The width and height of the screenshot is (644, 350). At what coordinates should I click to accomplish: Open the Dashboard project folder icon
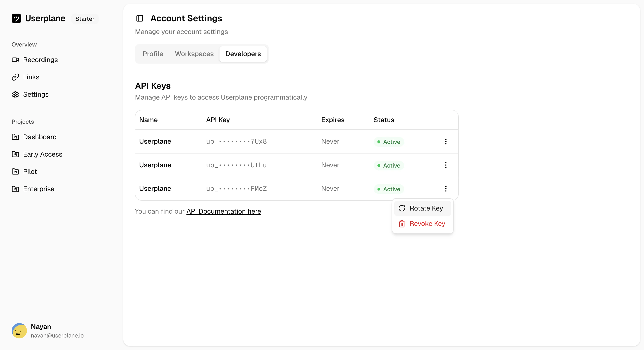[x=16, y=137]
